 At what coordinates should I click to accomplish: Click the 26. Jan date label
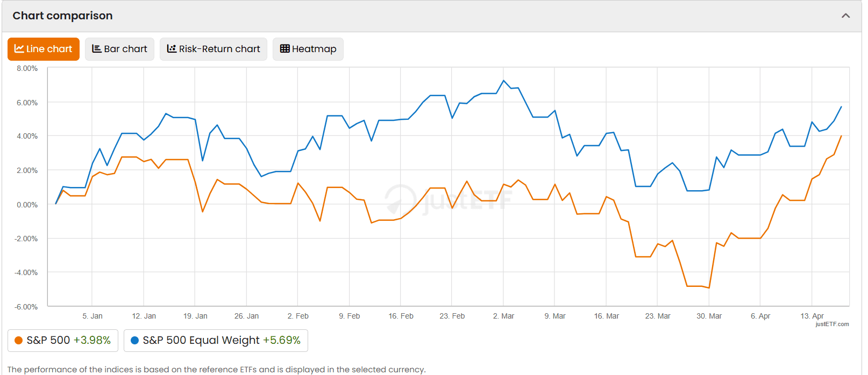(247, 316)
